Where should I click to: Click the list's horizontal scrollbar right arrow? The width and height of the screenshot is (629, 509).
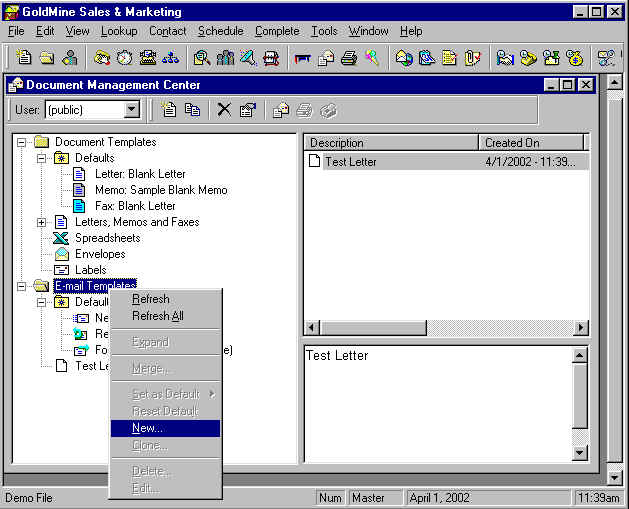pos(580,328)
